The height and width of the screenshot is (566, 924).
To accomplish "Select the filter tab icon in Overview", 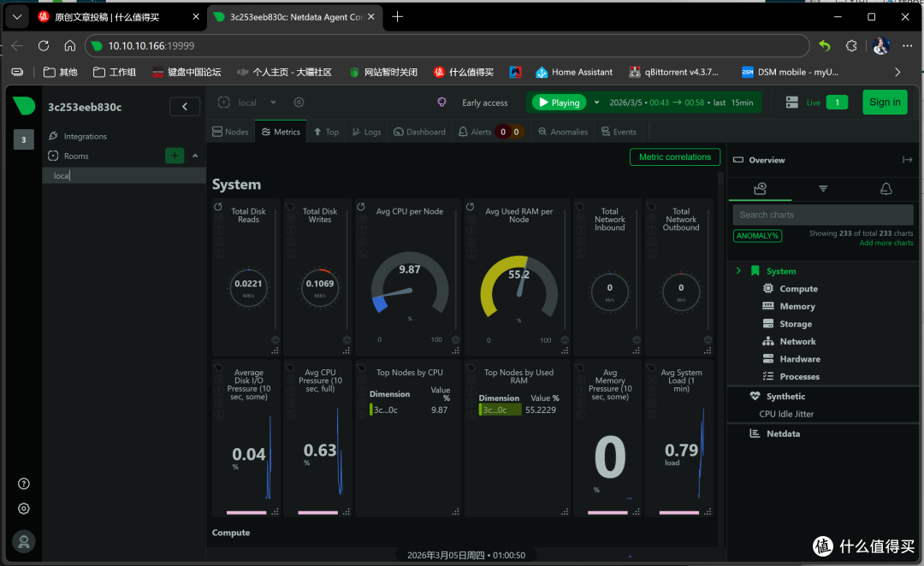I will pyautogui.click(x=823, y=188).
